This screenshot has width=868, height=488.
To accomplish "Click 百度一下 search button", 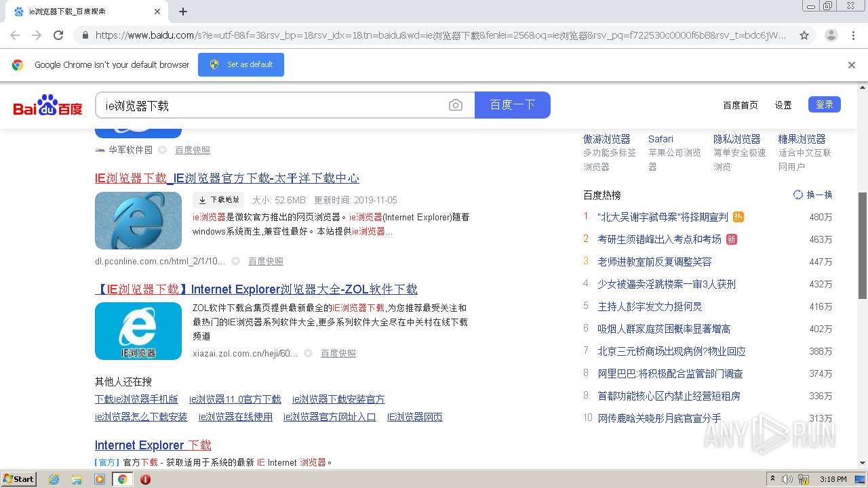I will (513, 105).
